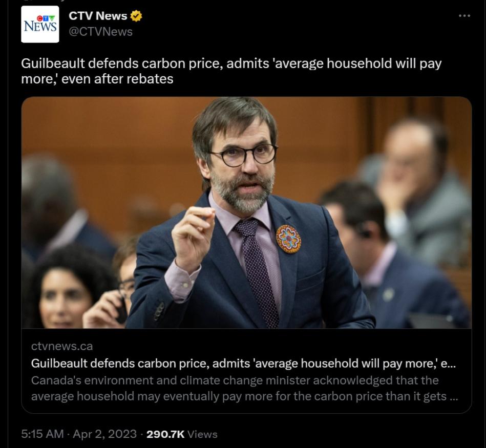Click the second tweet line ending in rebates
Screen dimensions: 486x448
click(x=97, y=79)
